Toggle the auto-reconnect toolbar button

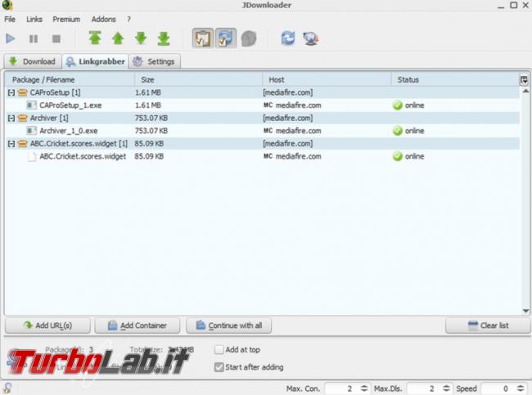[x=226, y=38]
